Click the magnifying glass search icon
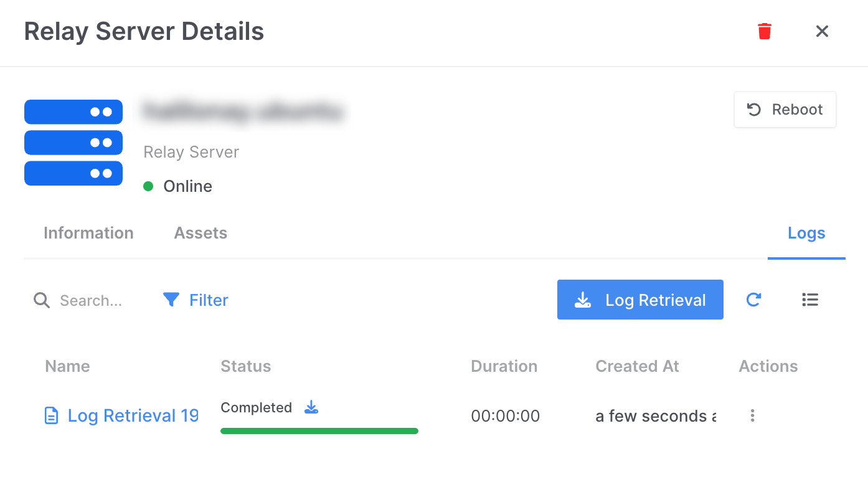The image size is (868, 497). click(x=42, y=301)
